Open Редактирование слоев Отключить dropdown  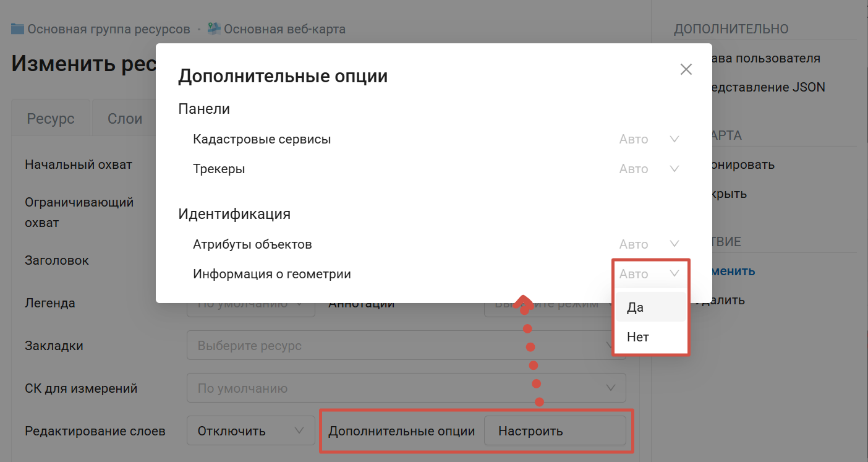(x=251, y=431)
